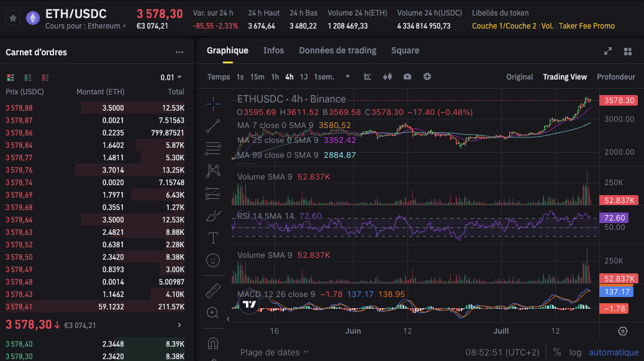Viewport: 644px width, 361px height.
Task: Select the pattern drawing tool
Action: click(213, 170)
